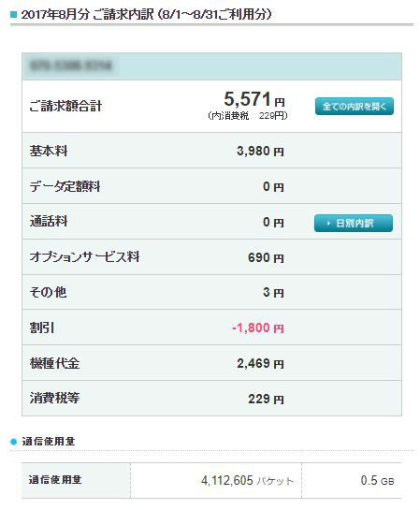Image resolution: width=420 pixels, height=510 pixels.
Task: Expand the データ定額料 row
Action: pos(211,186)
